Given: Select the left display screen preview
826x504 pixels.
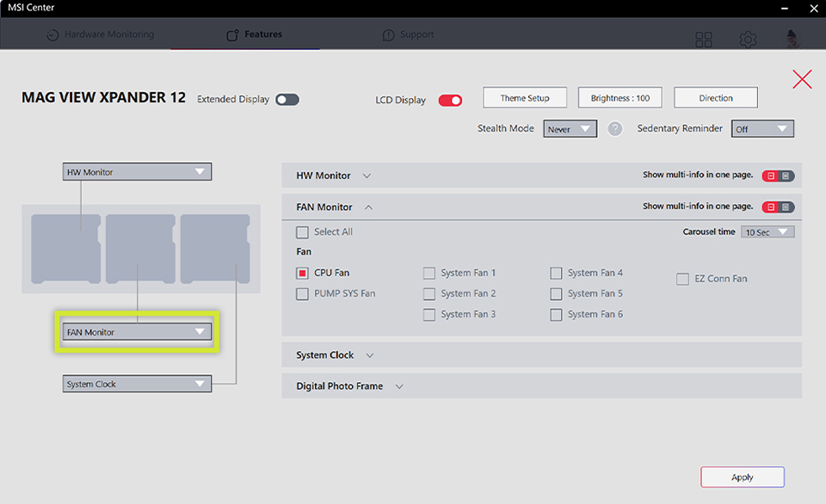Looking at the screenshot, I should tap(66, 249).
